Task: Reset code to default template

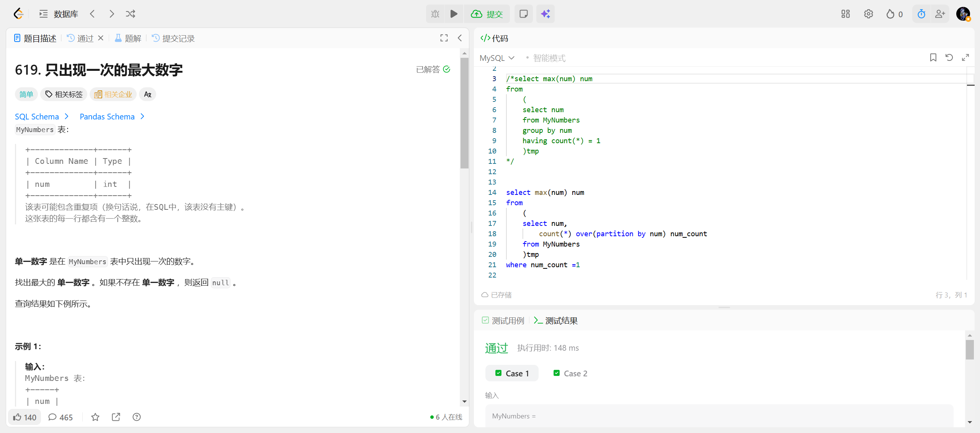Action: click(949, 58)
